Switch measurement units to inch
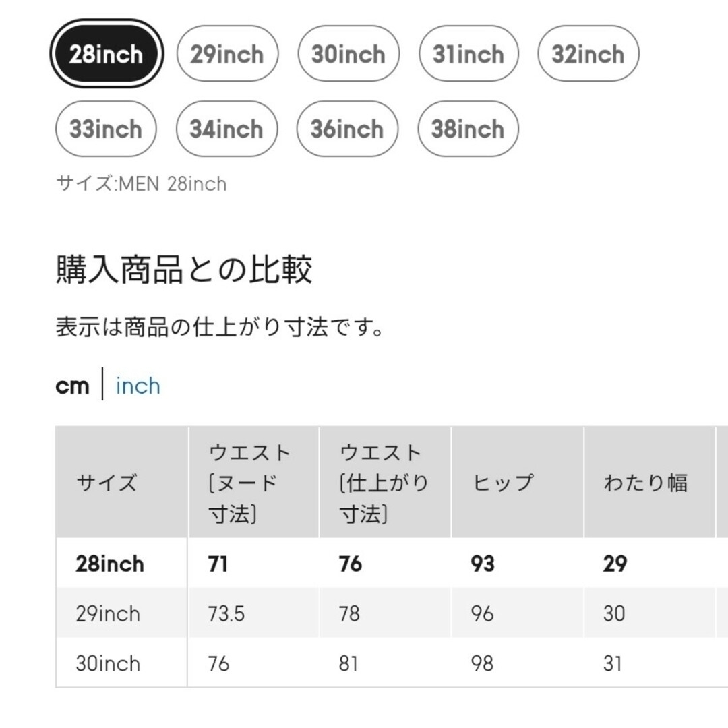Image resolution: width=728 pixels, height=728 pixels. 138,386
